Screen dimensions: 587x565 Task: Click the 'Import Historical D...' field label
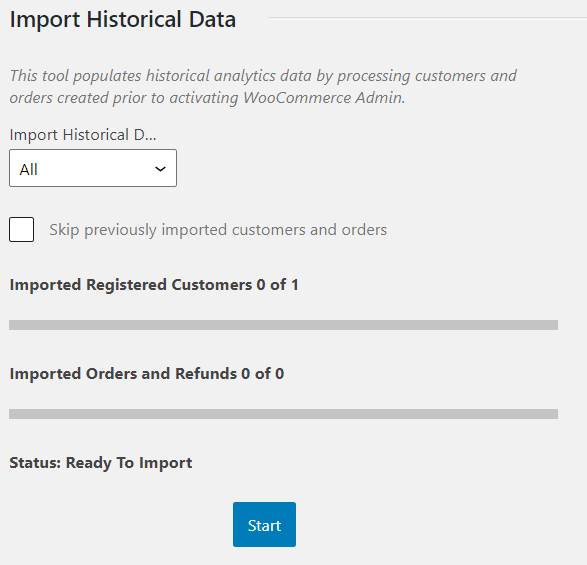point(83,135)
